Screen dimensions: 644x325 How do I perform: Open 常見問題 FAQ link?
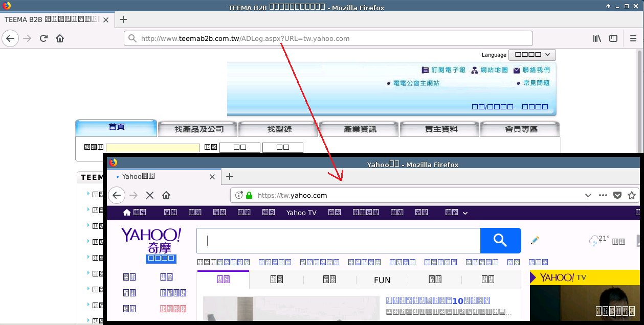click(533, 83)
